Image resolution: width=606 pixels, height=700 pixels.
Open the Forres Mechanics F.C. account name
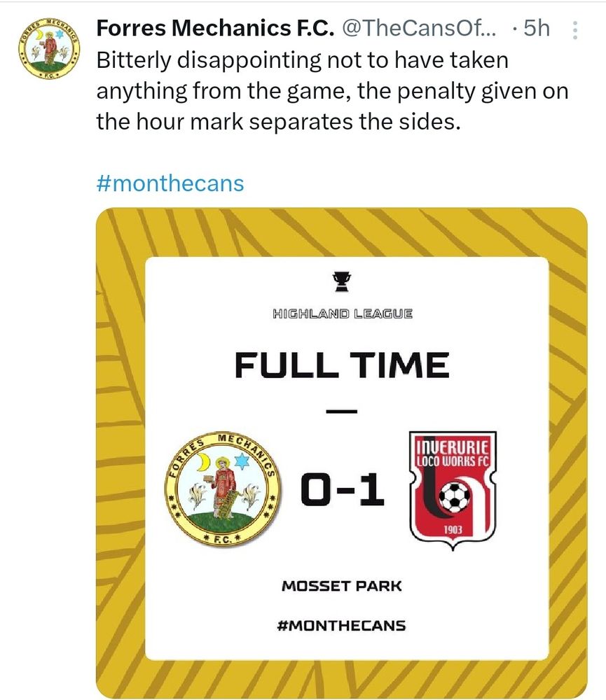214,28
